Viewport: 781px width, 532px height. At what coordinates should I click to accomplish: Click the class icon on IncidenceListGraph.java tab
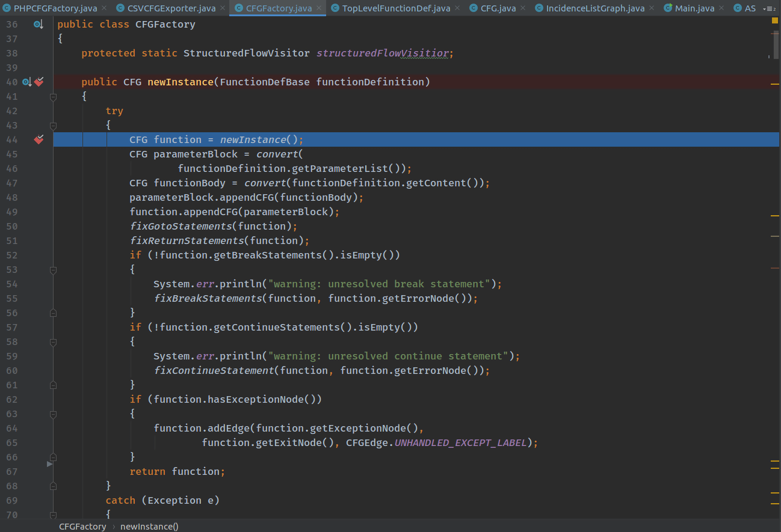tap(539, 8)
